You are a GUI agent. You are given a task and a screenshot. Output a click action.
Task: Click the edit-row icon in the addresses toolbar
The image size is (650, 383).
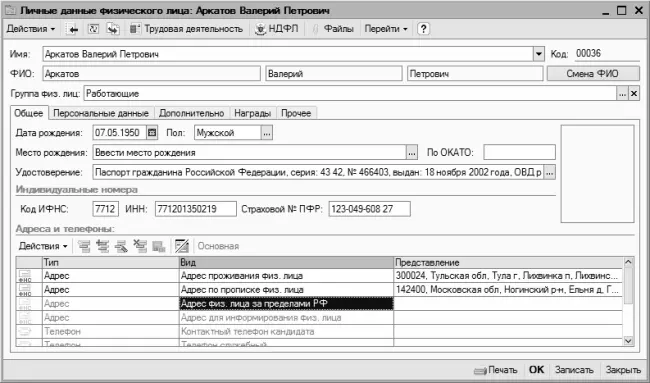click(121, 246)
